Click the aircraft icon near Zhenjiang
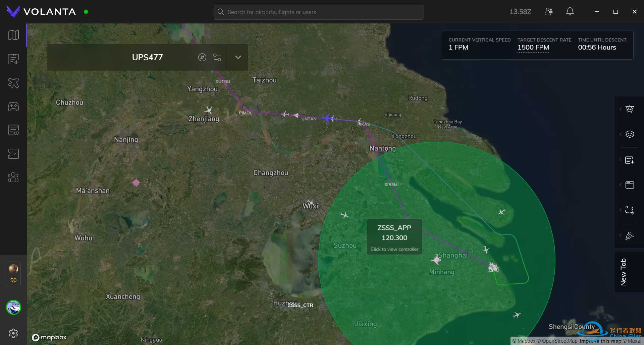This screenshot has width=644, height=345. pyautogui.click(x=208, y=110)
